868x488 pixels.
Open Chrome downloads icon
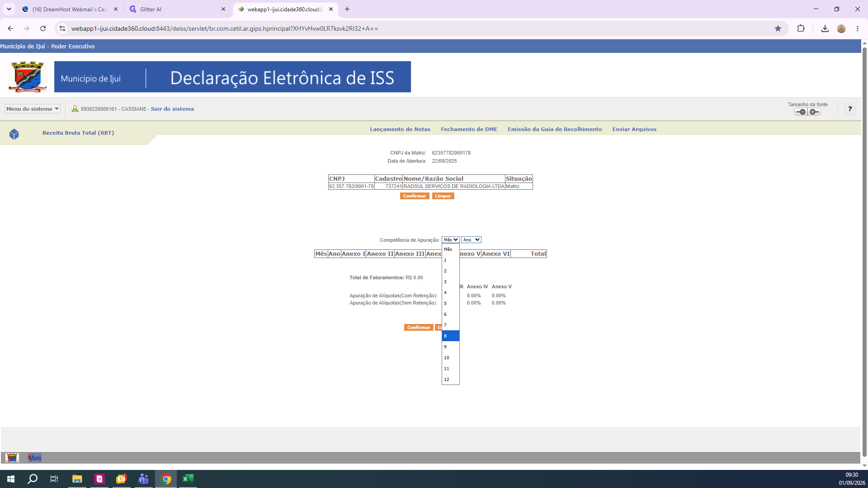pos(825,28)
